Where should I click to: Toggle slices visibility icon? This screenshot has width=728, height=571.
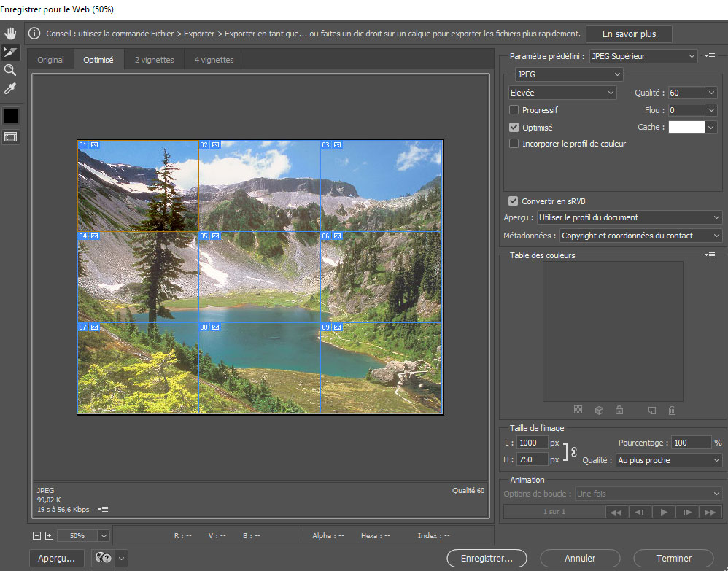click(x=10, y=136)
